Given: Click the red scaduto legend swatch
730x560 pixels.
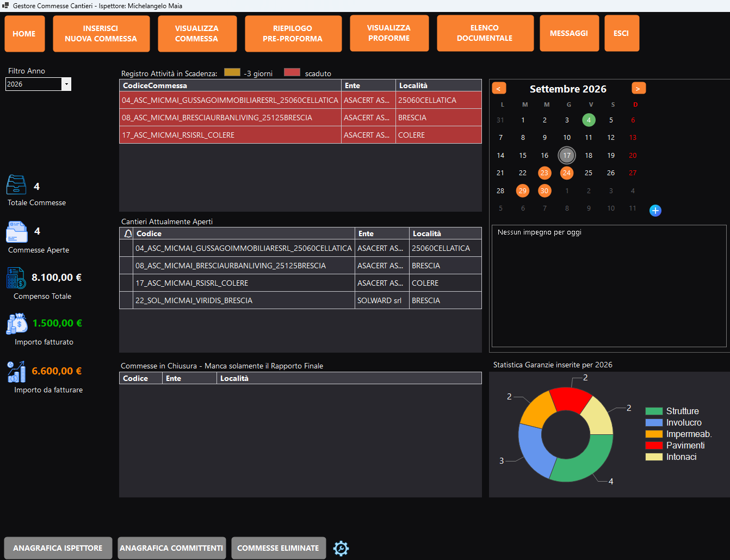Looking at the screenshot, I should tap(292, 72).
